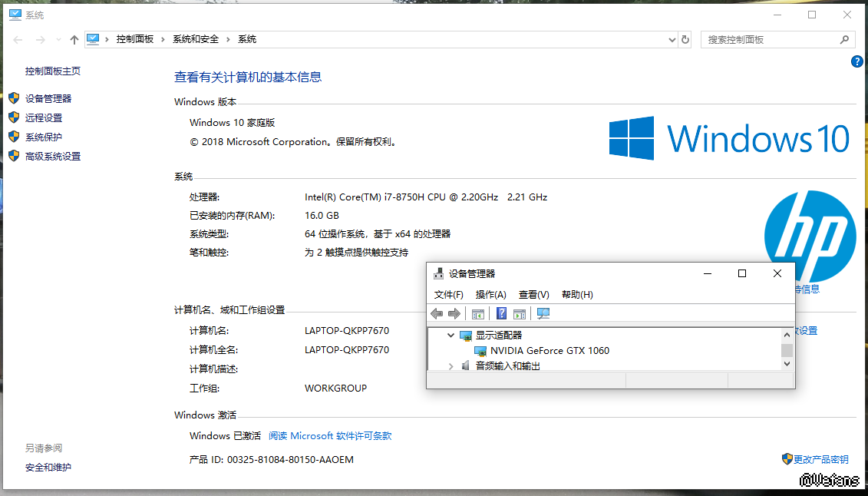Click the chevron between computer icon and 控制面板

[107, 40]
